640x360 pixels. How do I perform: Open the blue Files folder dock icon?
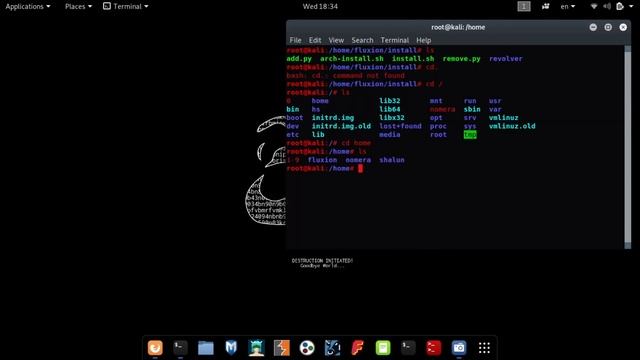[206, 348]
